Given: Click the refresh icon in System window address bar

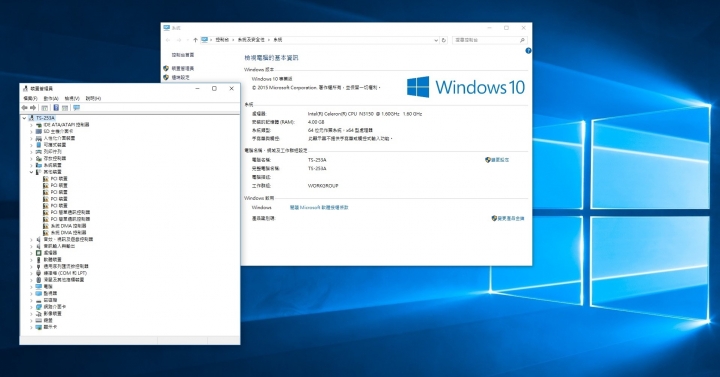Looking at the screenshot, I should click(444, 40).
